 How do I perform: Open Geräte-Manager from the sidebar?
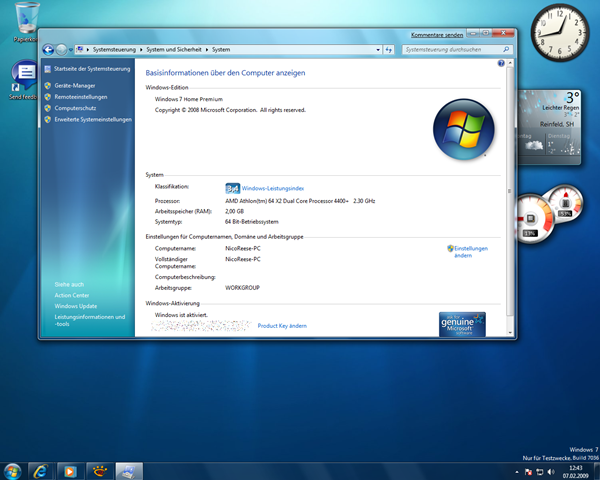pyautogui.click(x=75, y=86)
